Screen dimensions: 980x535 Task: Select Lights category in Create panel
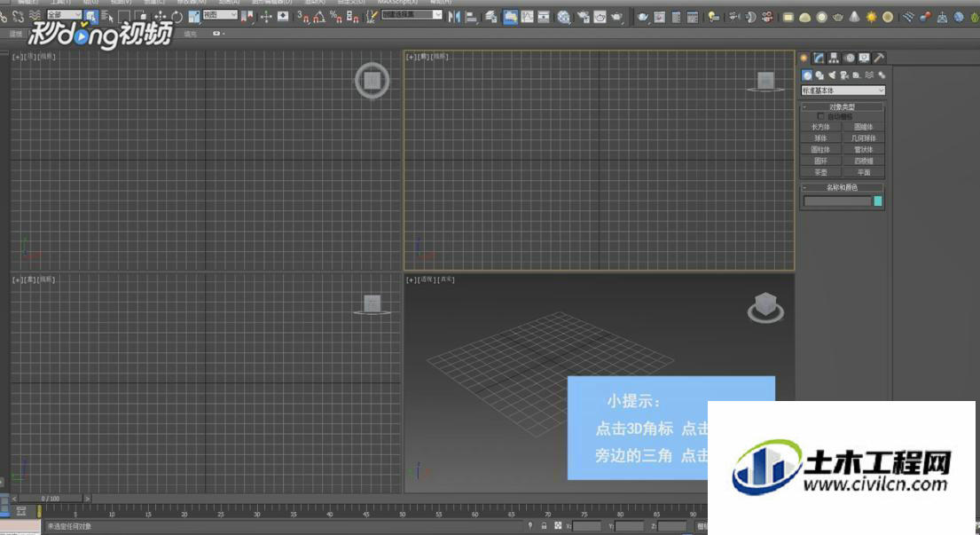pyautogui.click(x=832, y=75)
